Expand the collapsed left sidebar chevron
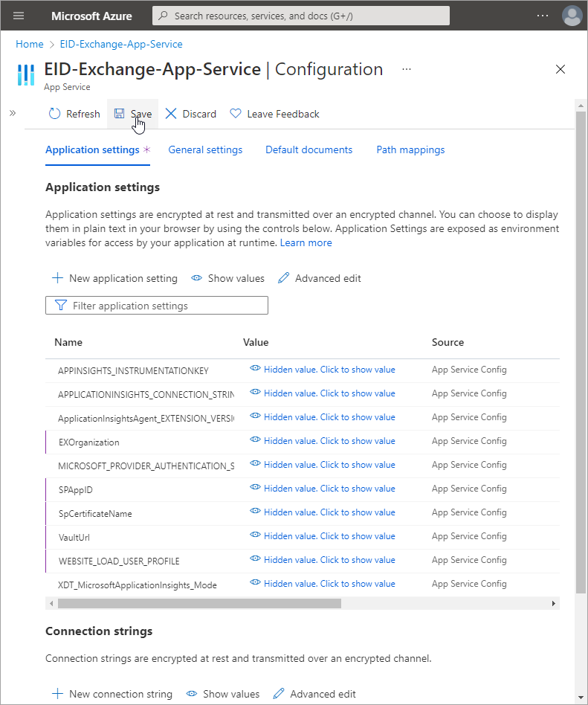Viewport: 588px width, 705px height. pyautogui.click(x=13, y=113)
